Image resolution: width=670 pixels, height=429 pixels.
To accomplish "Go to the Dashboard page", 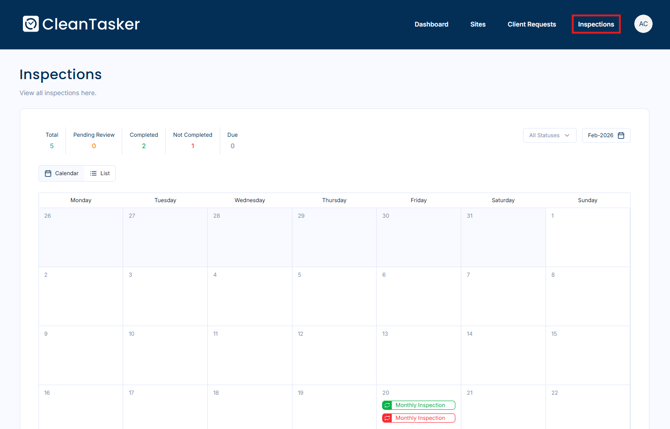I will (431, 24).
